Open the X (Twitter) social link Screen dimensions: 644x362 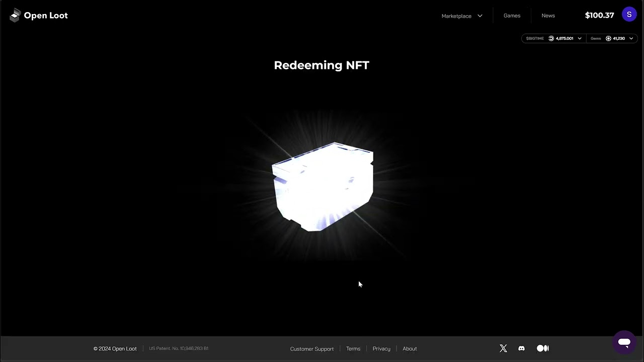tap(503, 348)
